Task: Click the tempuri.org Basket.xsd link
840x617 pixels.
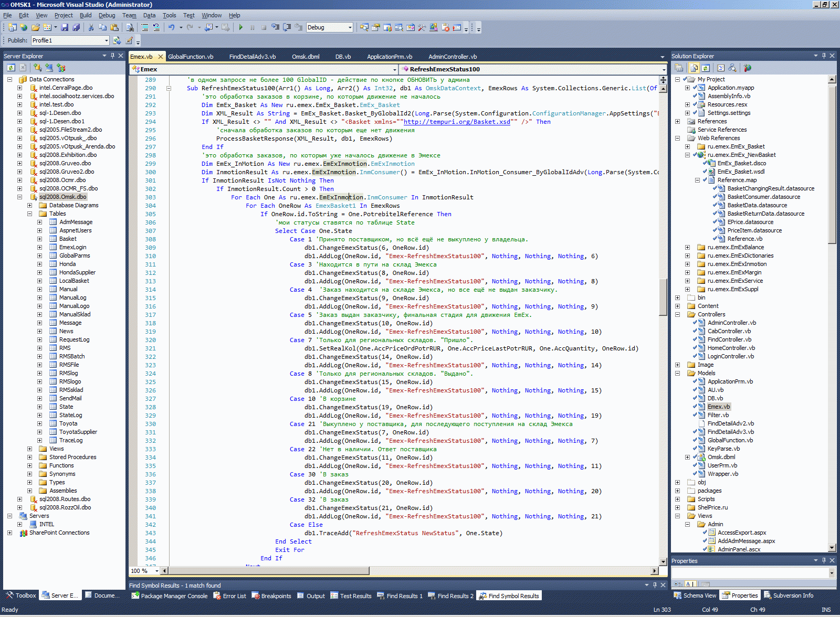Action: [457, 122]
